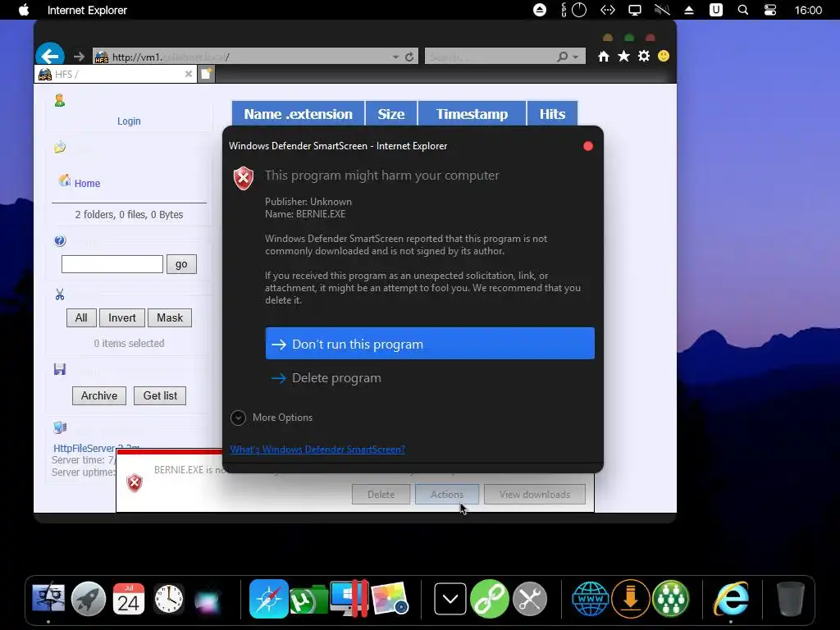Image resolution: width=840 pixels, height=630 pixels.
Task: Click the Get list button
Action: point(160,395)
